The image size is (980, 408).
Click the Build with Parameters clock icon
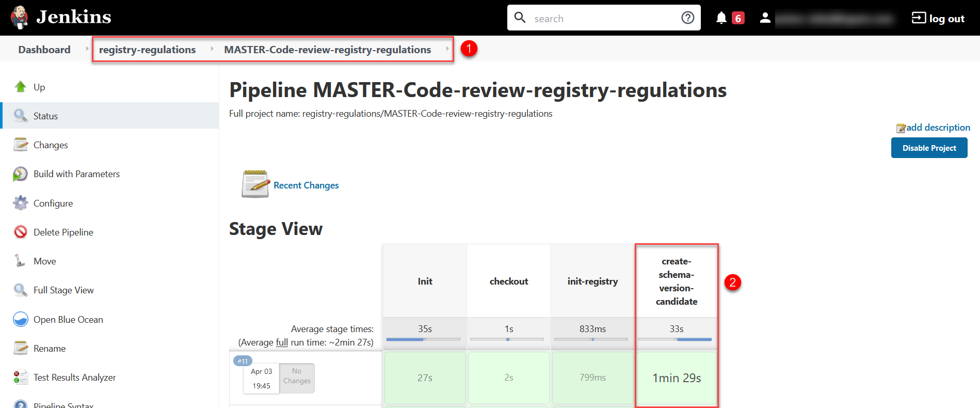pos(21,174)
